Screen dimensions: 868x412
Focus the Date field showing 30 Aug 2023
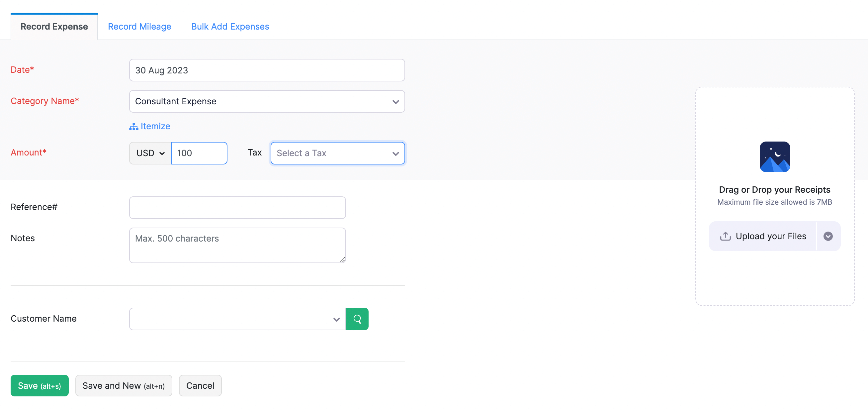point(267,70)
